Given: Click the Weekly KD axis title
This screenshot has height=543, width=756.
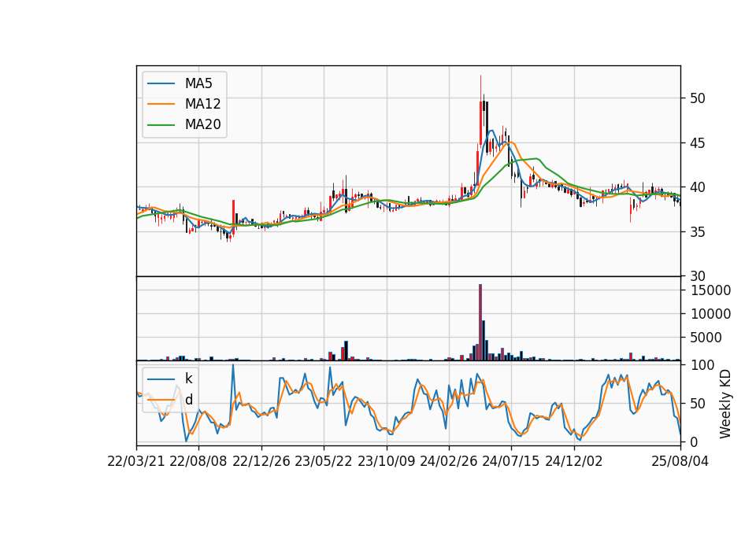Looking at the screenshot, I should point(725,404).
